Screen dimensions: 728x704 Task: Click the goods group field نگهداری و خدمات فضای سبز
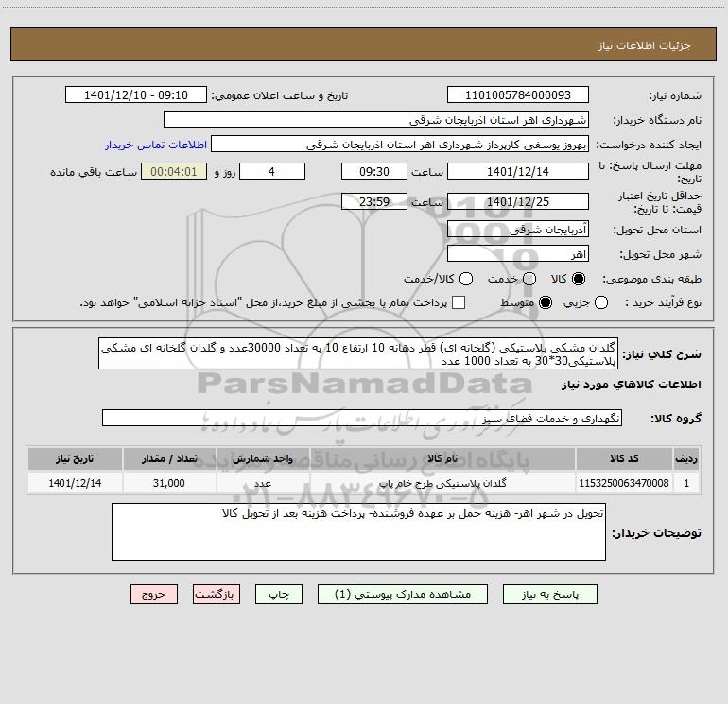pos(362,418)
